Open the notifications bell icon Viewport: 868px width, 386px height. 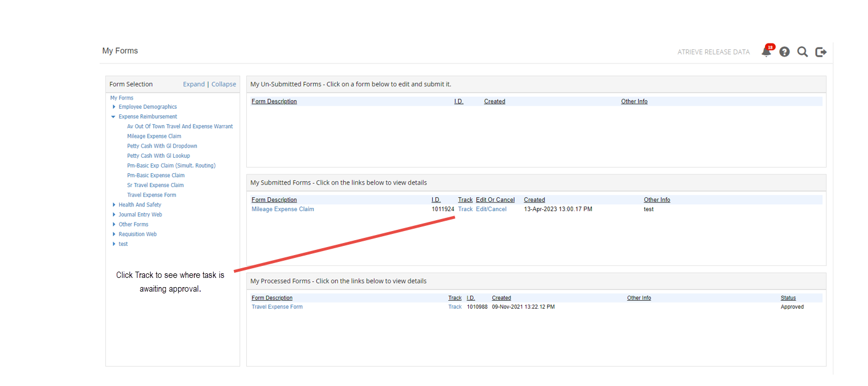point(766,52)
